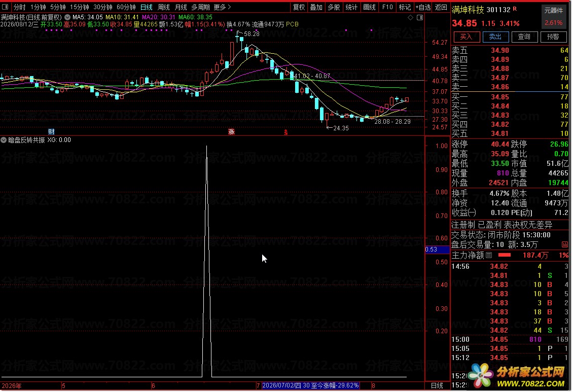Click the 标记 mark button

point(405,7)
